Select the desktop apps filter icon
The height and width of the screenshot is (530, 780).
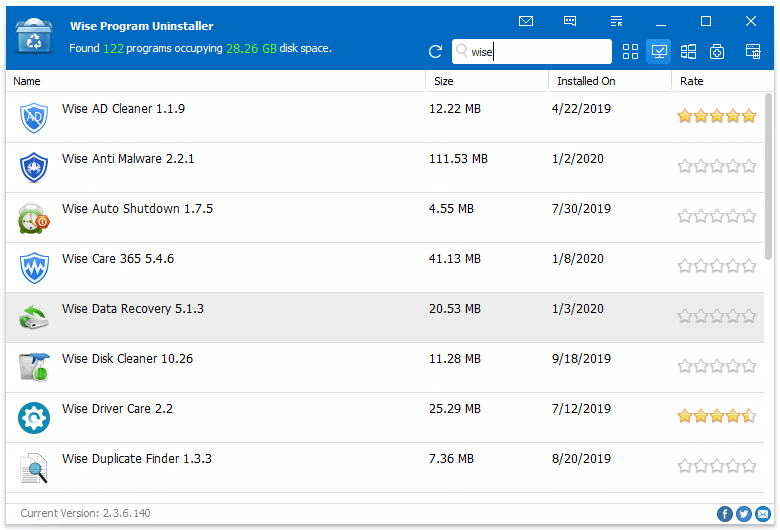[x=659, y=51]
